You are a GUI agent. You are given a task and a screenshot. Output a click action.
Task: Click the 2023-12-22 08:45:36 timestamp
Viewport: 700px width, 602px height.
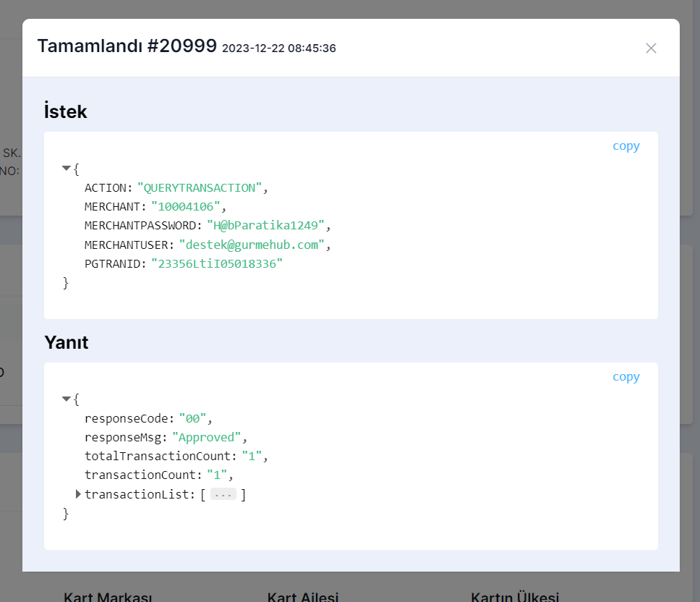click(x=278, y=48)
